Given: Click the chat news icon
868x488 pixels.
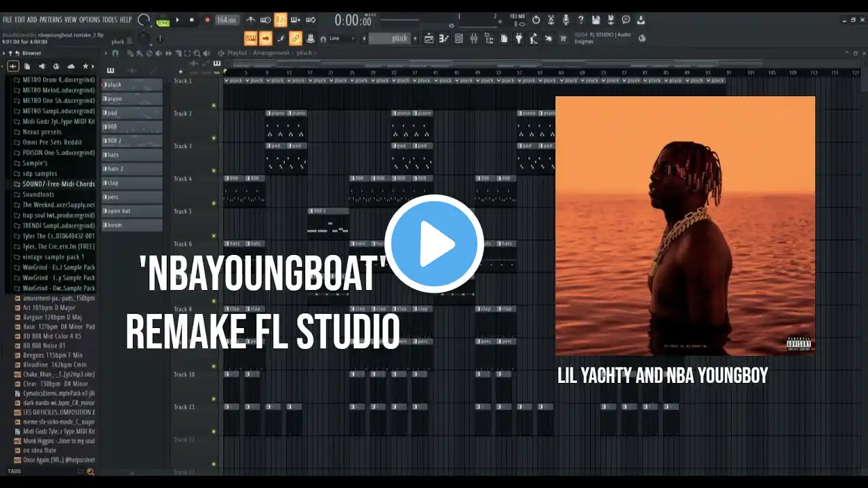Looking at the screenshot, I should (x=625, y=20).
